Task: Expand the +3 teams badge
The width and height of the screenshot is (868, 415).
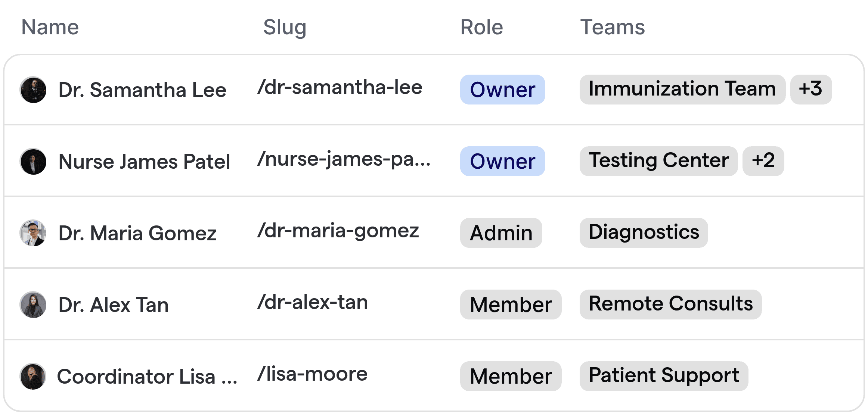Action: (810, 90)
